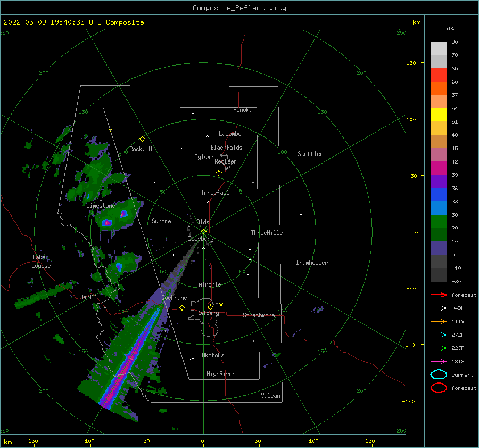479x448 pixels.
Task: Click the Limestone label
Action: pos(101,206)
